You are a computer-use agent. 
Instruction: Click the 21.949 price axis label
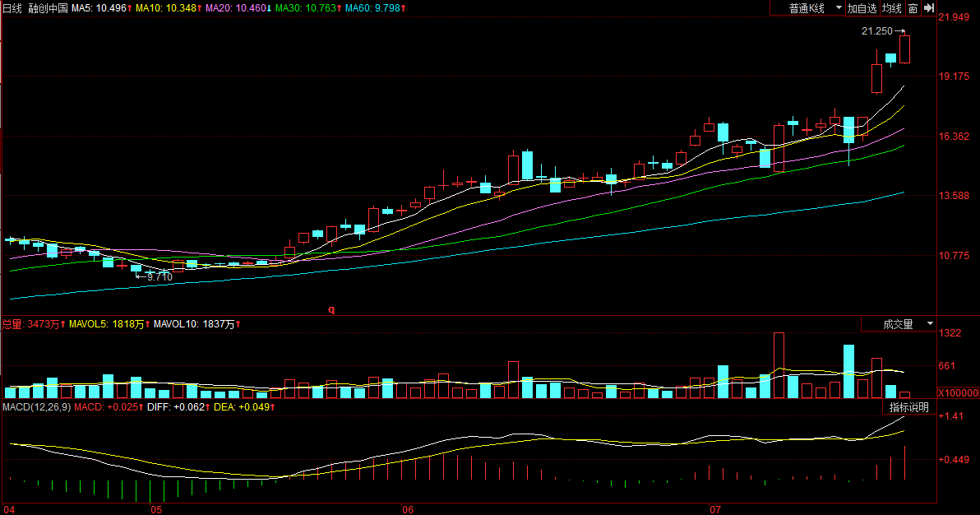(x=954, y=17)
